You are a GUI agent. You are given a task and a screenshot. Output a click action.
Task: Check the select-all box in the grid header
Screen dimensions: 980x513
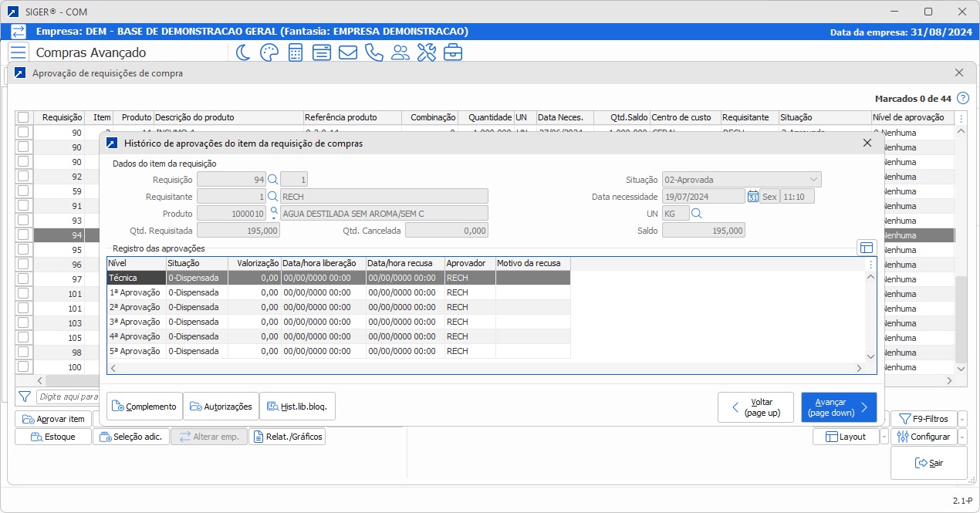[x=22, y=117]
